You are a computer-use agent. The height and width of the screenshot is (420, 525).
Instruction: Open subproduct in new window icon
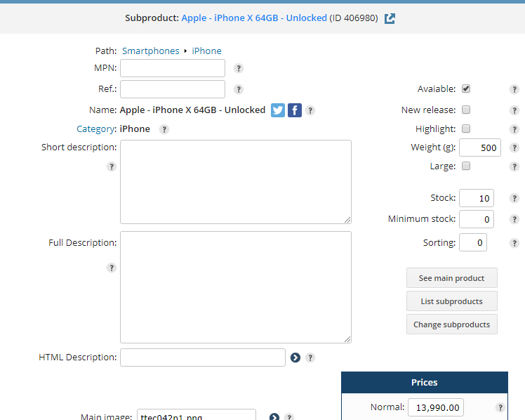pos(390,18)
